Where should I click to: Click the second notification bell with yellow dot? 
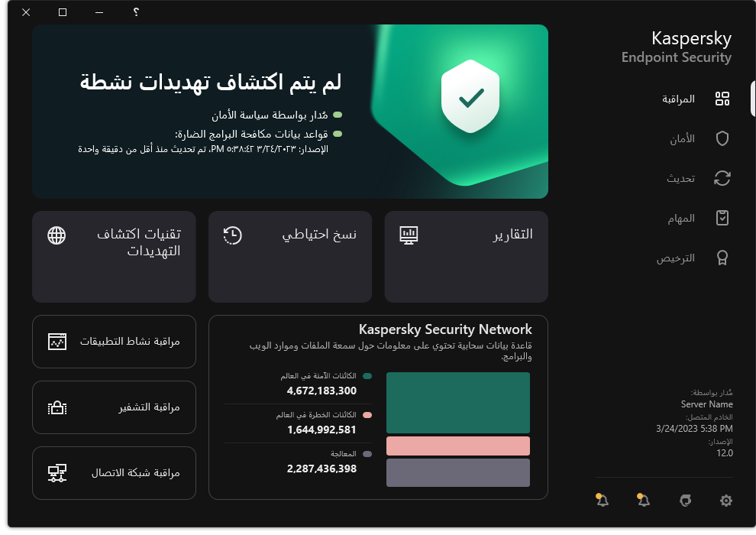(642, 501)
